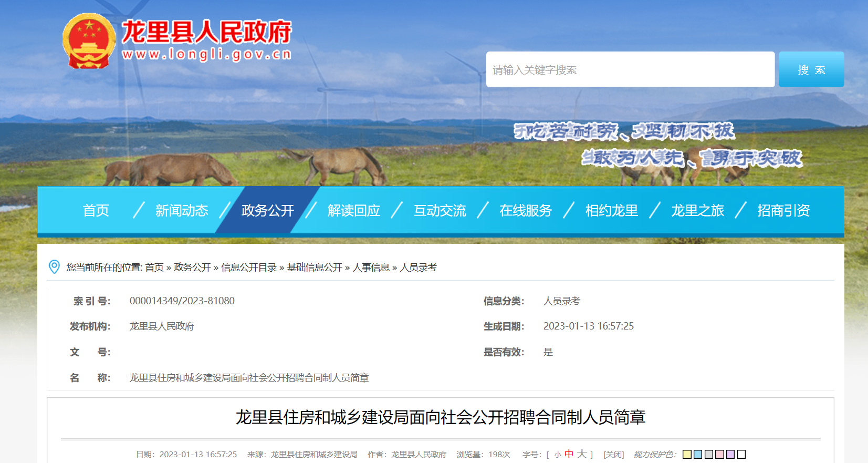Click the national emblem logo

click(89, 41)
